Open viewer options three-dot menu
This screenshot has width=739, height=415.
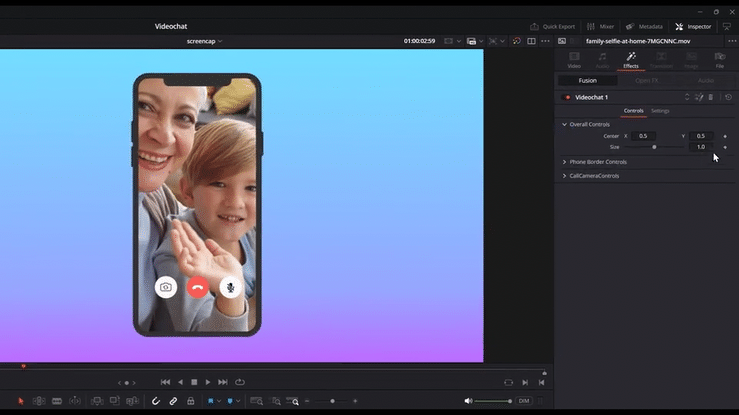(545, 41)
